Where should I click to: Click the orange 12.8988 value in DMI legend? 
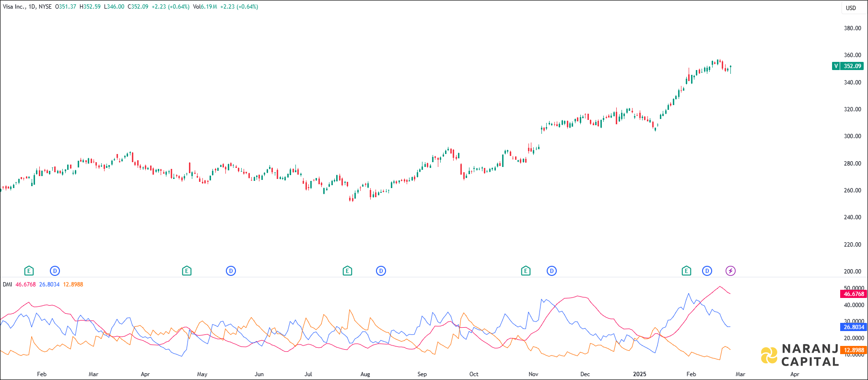(73, 285)
